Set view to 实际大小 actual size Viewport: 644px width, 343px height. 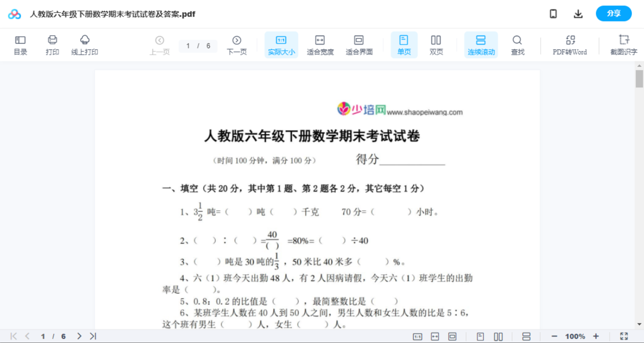tap(281, 45)
